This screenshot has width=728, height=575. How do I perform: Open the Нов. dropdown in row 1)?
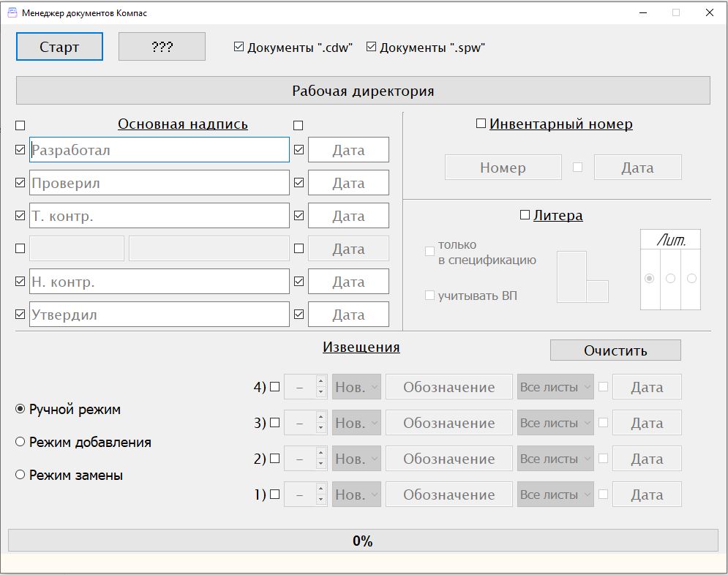[356, 494]
